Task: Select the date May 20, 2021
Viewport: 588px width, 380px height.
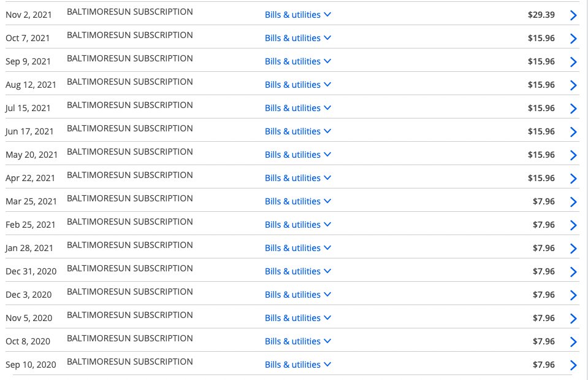Action: pos(31,155)
